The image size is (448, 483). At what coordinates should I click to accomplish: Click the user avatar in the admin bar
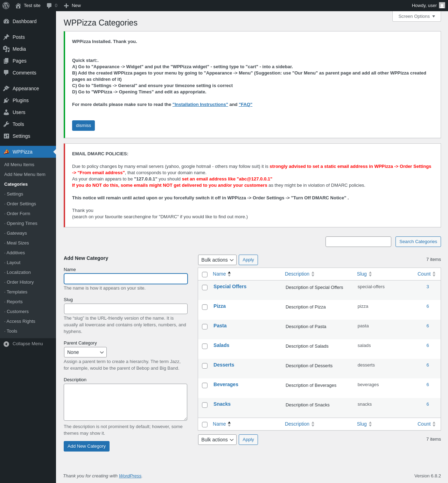tap(442, 6)
